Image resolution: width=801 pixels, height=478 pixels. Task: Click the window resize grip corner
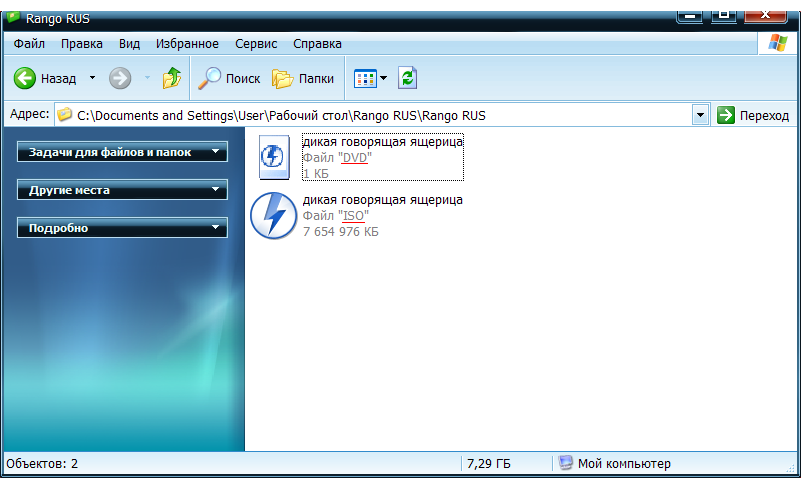coord(790,467)
